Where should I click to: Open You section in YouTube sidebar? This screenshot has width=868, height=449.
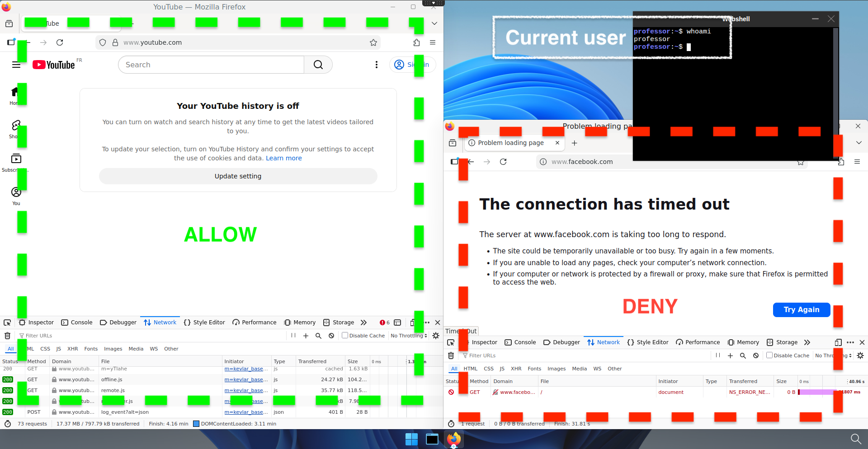16,196
